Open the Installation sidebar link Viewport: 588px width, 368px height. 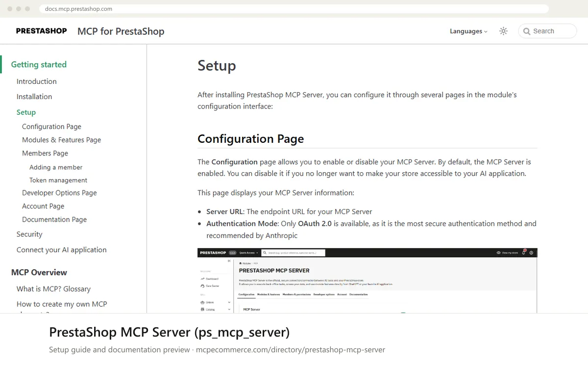(34, 97)
